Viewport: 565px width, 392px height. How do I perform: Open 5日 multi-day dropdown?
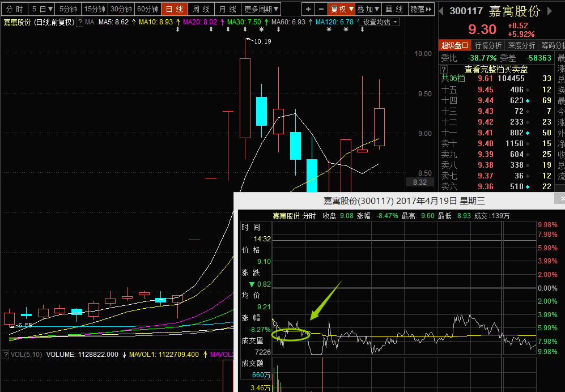pyautogui.click(x=42, y=9)
